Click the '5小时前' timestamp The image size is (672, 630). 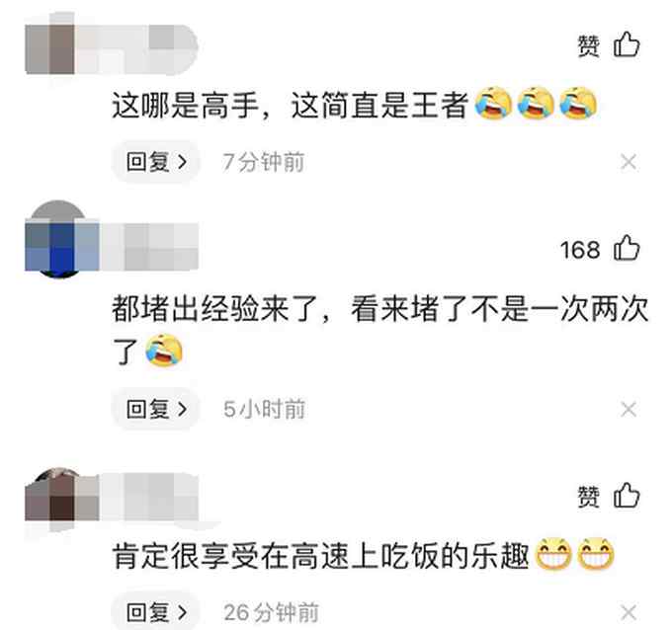pos(264,410)
